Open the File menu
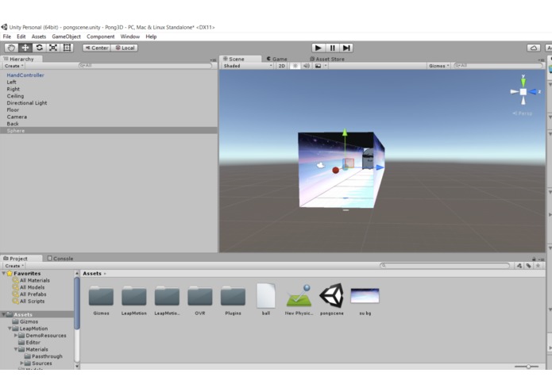This screenshot has height=392, width=552. [6, 37]
